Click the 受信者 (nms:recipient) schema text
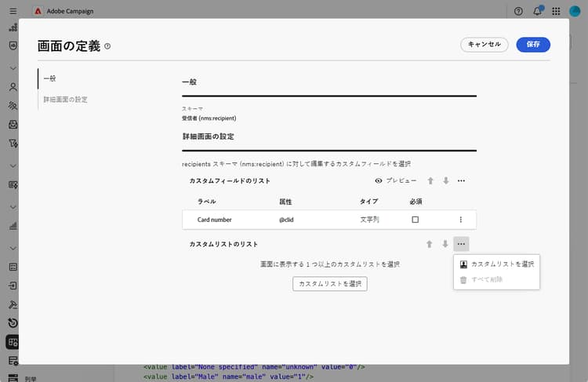The width and height of the screenshot is (588, 382). pos(209,118)
